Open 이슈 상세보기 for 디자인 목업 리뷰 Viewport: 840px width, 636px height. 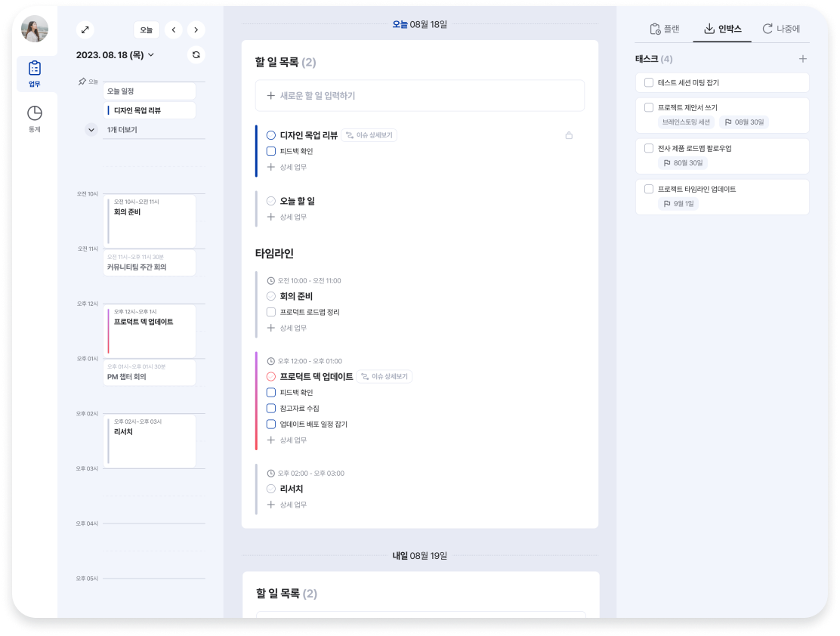(x=369, y=135)
